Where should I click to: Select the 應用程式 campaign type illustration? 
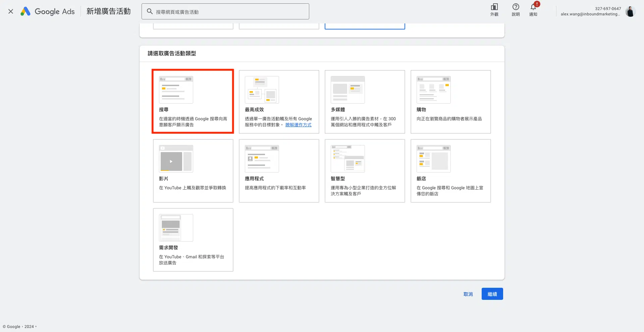click(262, 159)
